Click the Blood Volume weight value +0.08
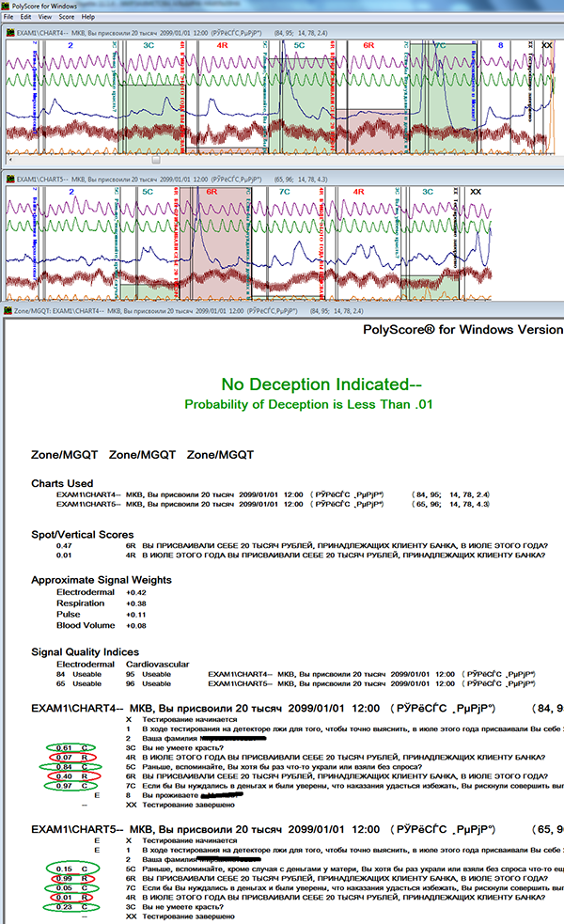The width and height of the screenshot is (564, 924). coord(136,626)
